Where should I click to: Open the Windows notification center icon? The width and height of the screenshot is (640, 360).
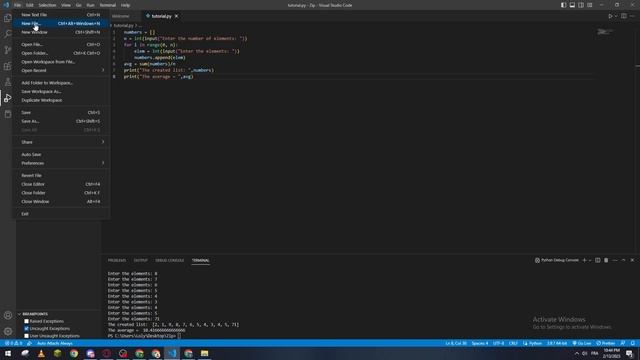pyautogui.click(x=630, y=353)
